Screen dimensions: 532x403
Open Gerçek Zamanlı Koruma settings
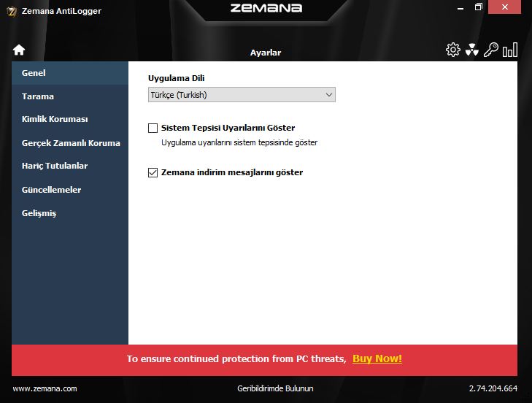70,143
